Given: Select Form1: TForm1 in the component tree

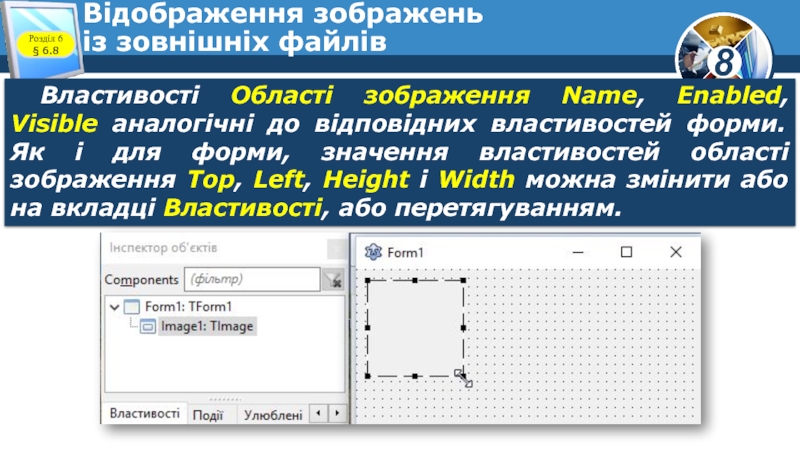Looking at the screenshot, I should click(x=188, y=307).
